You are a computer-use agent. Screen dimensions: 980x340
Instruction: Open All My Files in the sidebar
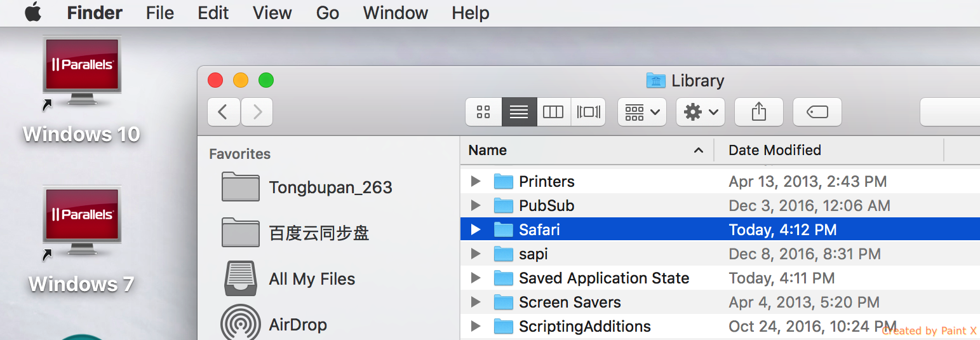click(x=312, y=279)
